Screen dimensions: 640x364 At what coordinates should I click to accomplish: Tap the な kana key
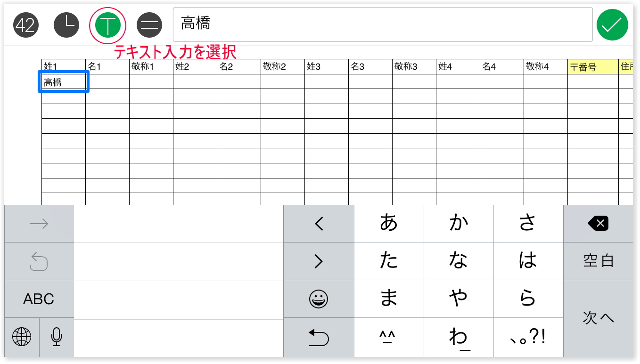click(x=459, y=261)
